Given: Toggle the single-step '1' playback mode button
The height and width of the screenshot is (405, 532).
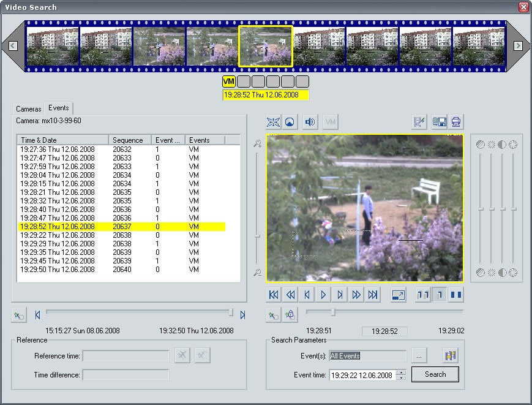Looking at the screenshot, I should pyautogui.click(x=440, y=295).
